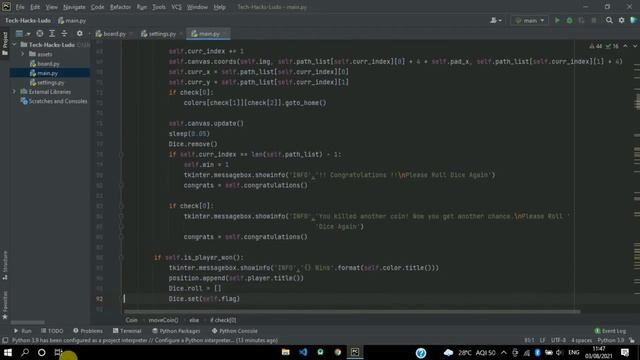
Task: Open the Navigate menu
Action: pos(74,7)
